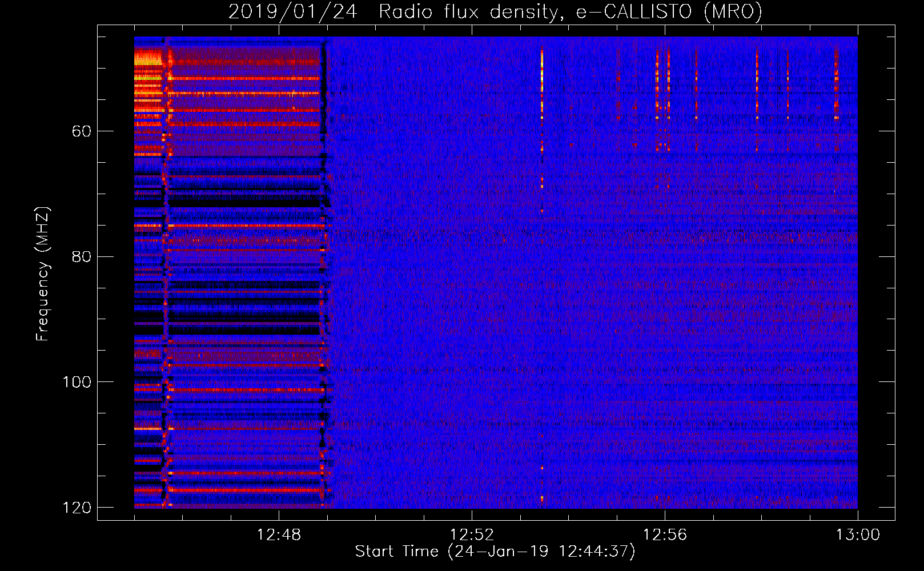924x571 pixels.
Task: Click the 100 frequency tick label
Action: click(77, 382)
